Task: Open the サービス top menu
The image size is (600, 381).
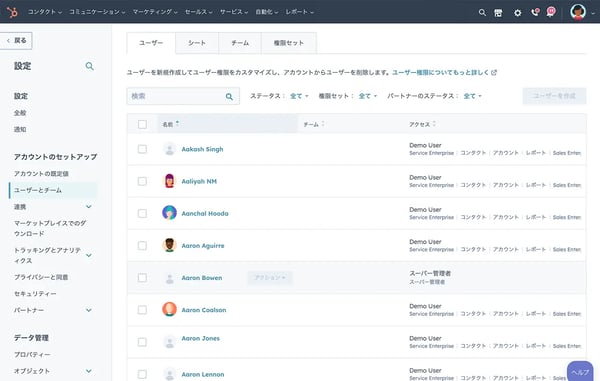Action: tap(234, 12)
